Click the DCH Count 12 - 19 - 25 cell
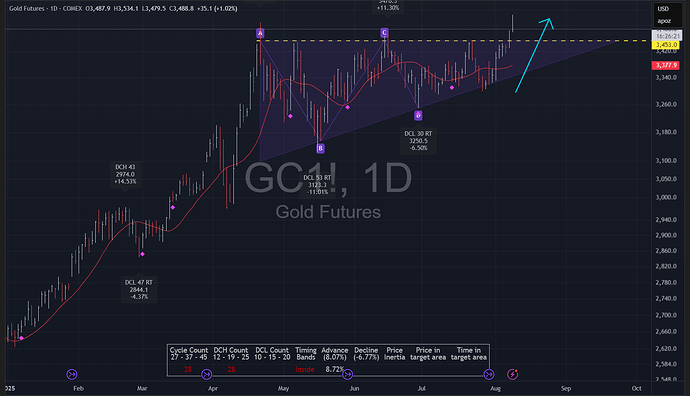This screenshot has width=690, height=396. click(x=231, y=354)
